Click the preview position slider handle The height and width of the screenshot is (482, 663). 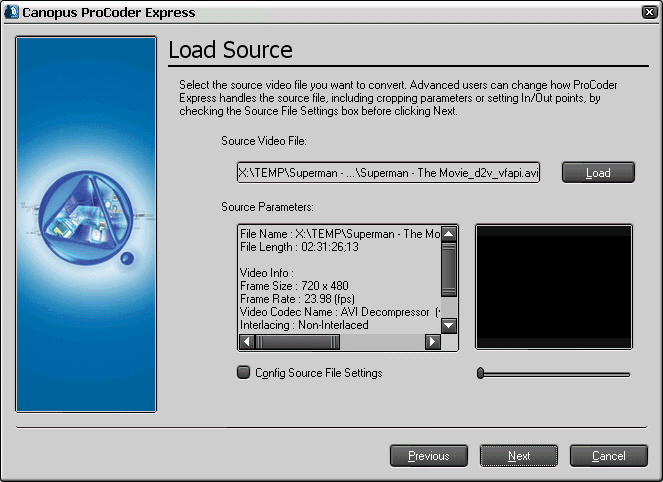pyautogui.click(x=481, y=373)
